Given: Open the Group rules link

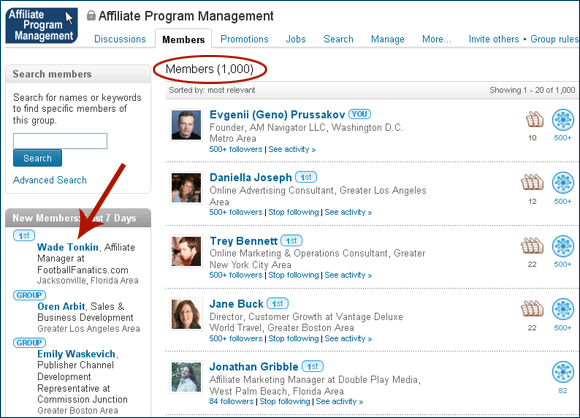Looking at the screenshot, I should pos(554,39).
